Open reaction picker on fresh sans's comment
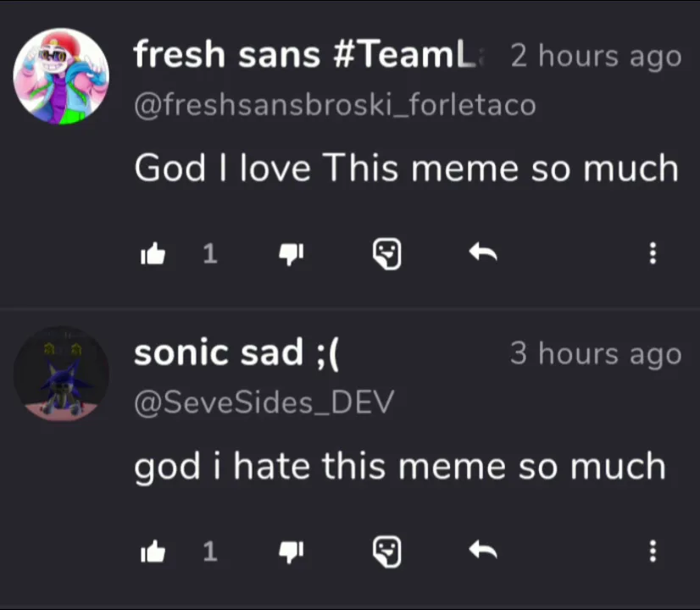700x610 pixels. click(386, 253)
